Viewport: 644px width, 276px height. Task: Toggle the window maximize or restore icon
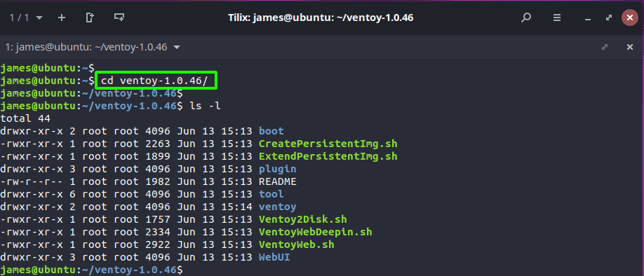609,18
